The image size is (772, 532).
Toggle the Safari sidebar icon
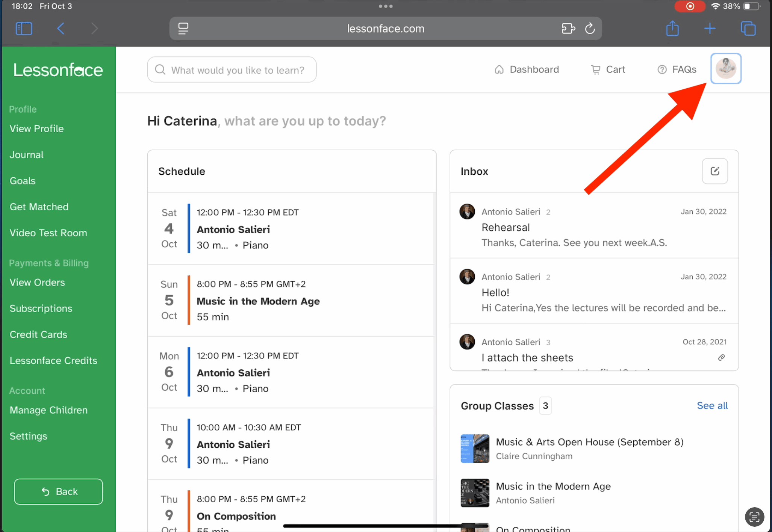click(x=24, y=29)
